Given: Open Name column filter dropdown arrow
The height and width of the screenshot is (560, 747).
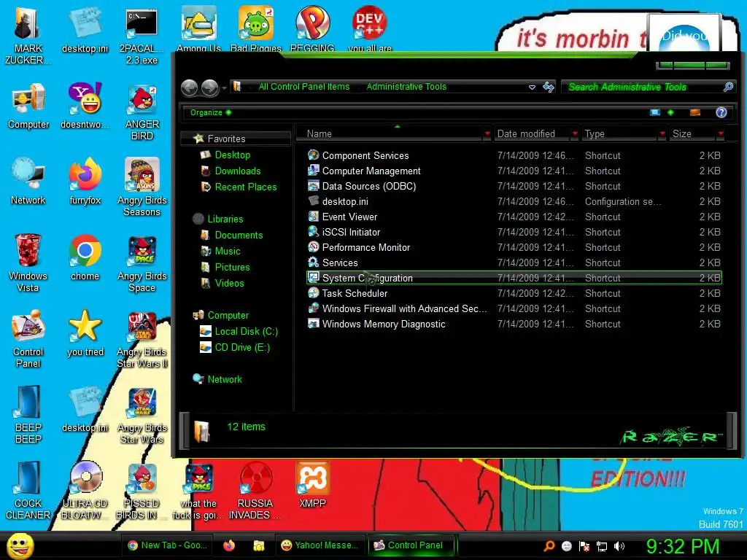Looking at the screenshot, I should coord(487,134).
